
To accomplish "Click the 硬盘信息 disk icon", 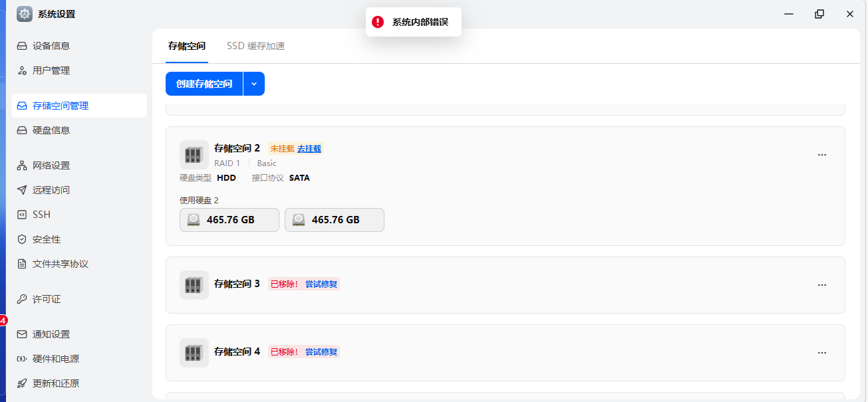I will [22, 130].
